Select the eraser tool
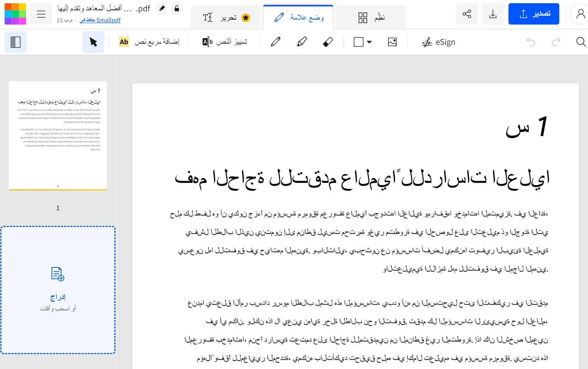The width and height of the screenshot is (588, 369). coord(327,42)
